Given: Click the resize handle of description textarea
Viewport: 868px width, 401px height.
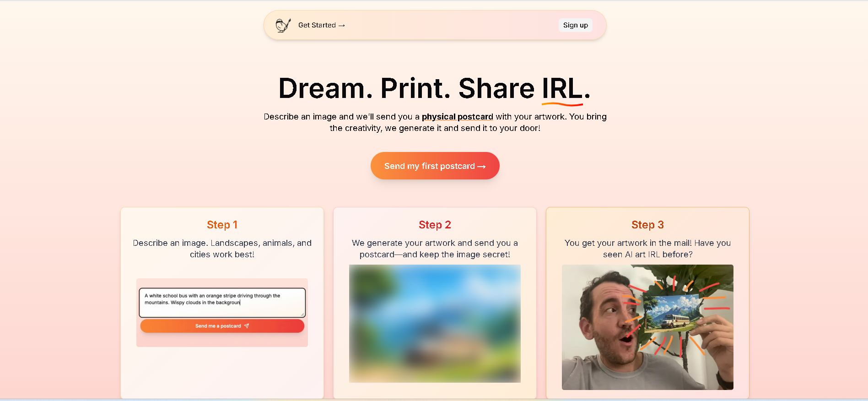Looking at the screenshot, I should coord(302,314).
